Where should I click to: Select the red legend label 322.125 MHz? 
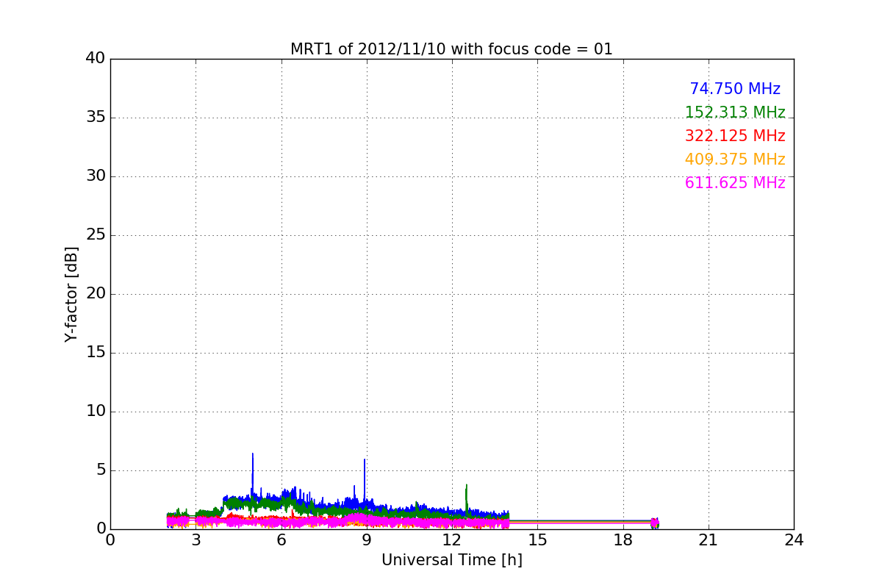click(735, 136)
